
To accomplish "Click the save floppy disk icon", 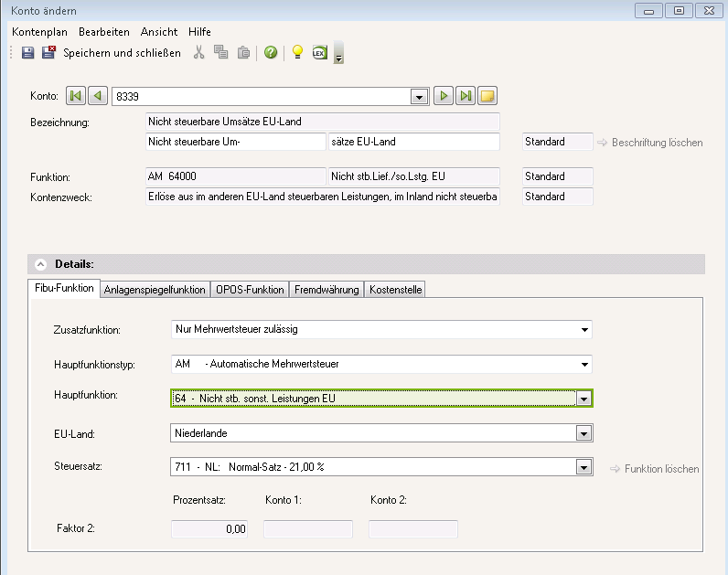I will pos(27,52).
